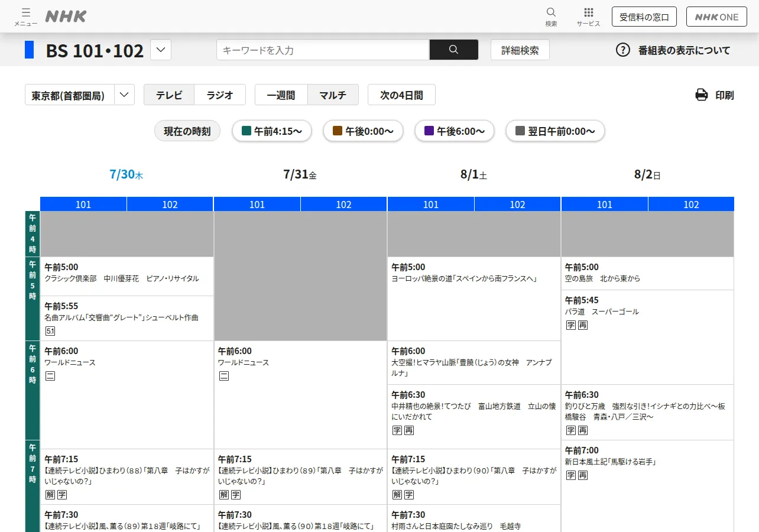Open NHK ONE

click(717, 17)
